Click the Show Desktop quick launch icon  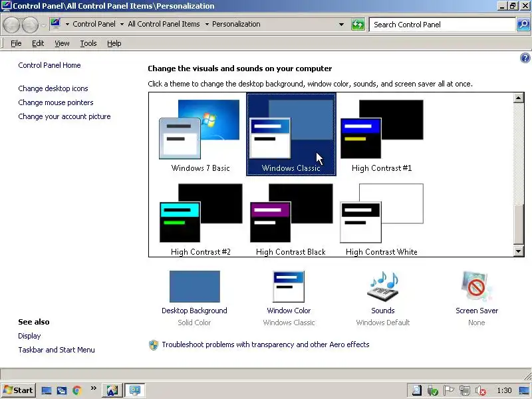(x=47, y=390)
